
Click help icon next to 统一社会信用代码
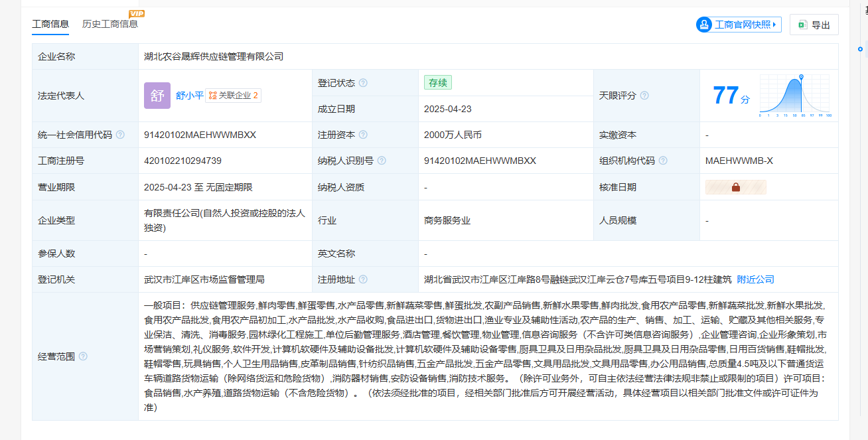120,135
